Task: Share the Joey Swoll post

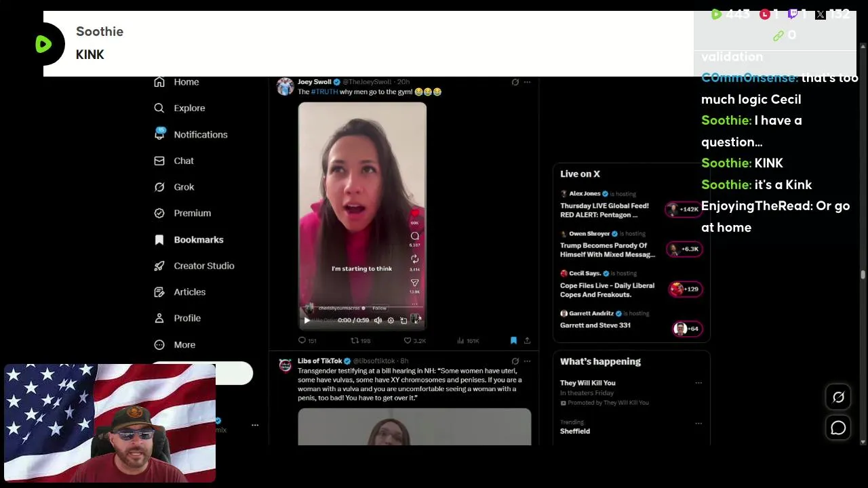Action: [x=527, y=340]
